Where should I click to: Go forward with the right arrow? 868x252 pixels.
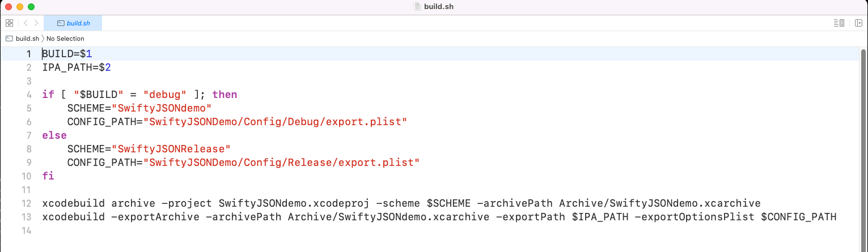[36, 23]
